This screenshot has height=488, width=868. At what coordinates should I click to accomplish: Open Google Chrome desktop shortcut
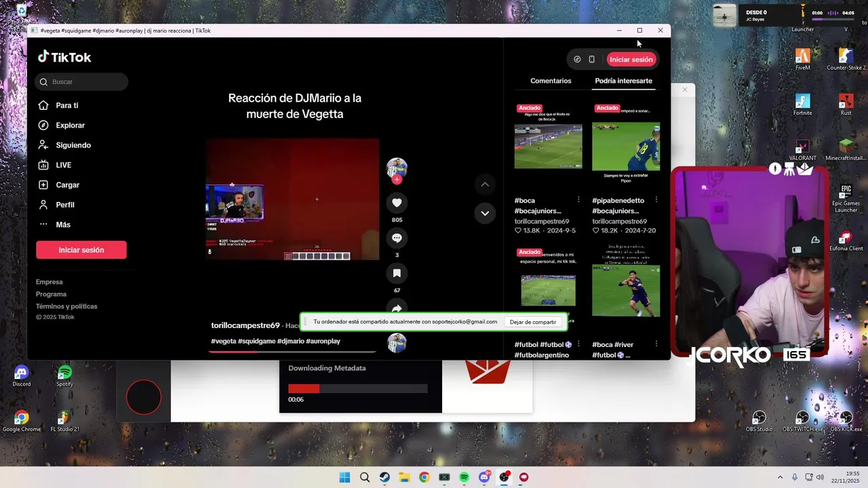(x=22, y=422)
